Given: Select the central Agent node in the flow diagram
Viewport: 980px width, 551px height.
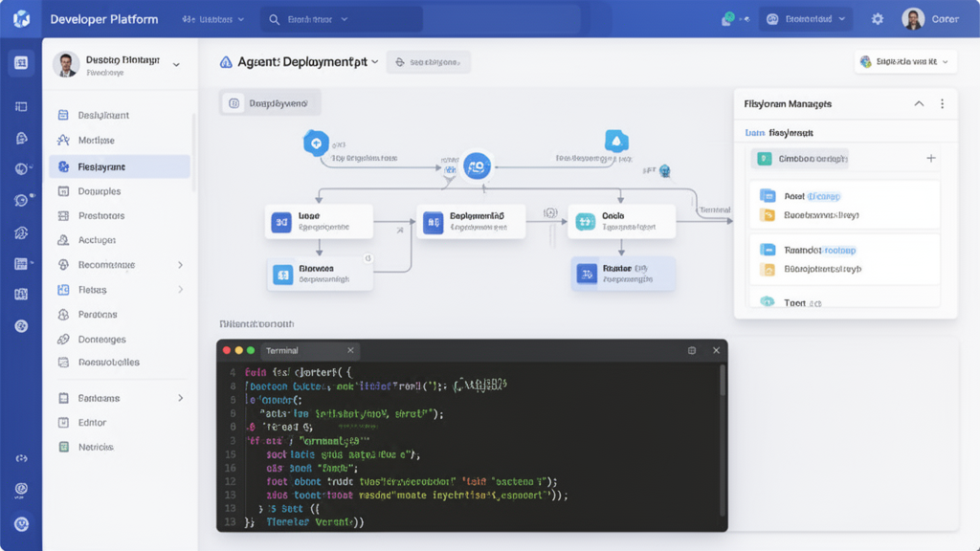Looking at the screenshot, I should [x=476, y=165].
